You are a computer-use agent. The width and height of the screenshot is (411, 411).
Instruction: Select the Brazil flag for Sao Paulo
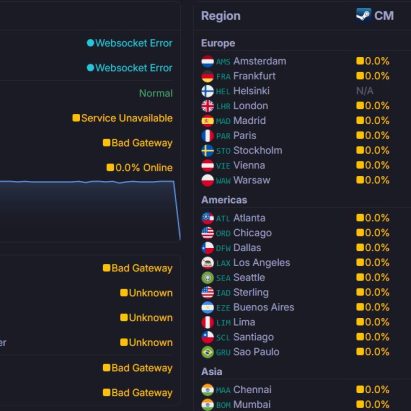[207, 352]
